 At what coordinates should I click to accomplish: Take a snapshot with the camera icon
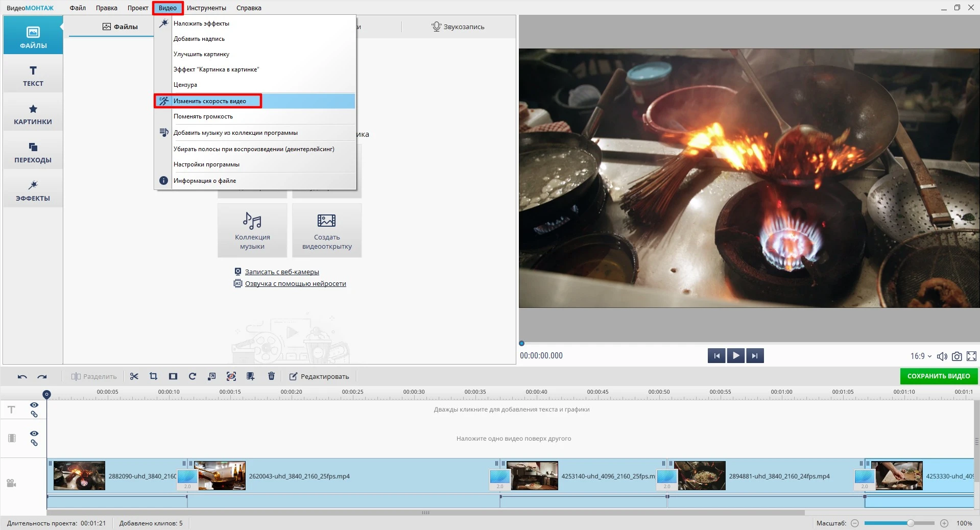[957, 356]
